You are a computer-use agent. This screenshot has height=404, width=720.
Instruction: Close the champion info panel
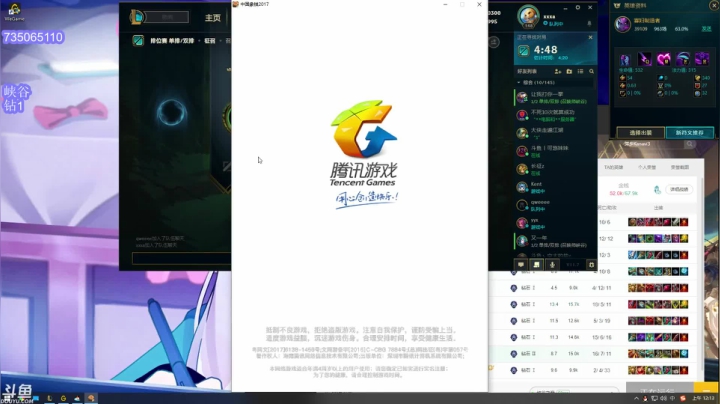click(714, 5)
